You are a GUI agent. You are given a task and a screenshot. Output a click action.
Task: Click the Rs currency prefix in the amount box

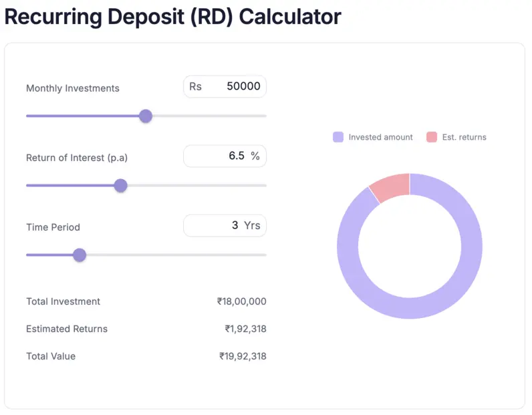[195, 87]
